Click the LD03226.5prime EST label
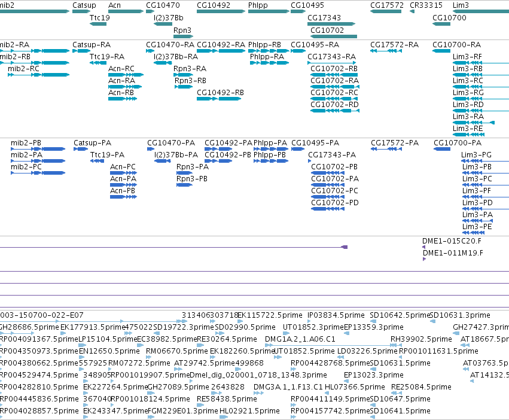 point(367,351)
